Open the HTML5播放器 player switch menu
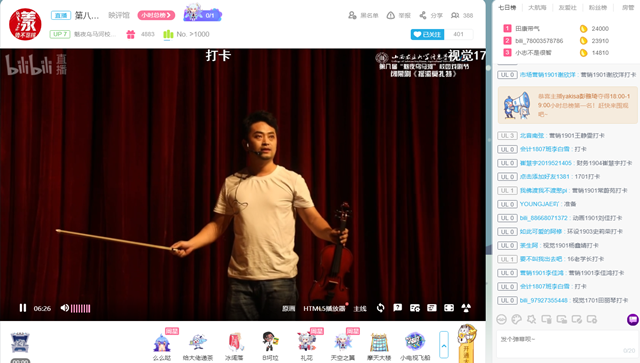Screen dimensions: 640x363 (x=324, y=308)
